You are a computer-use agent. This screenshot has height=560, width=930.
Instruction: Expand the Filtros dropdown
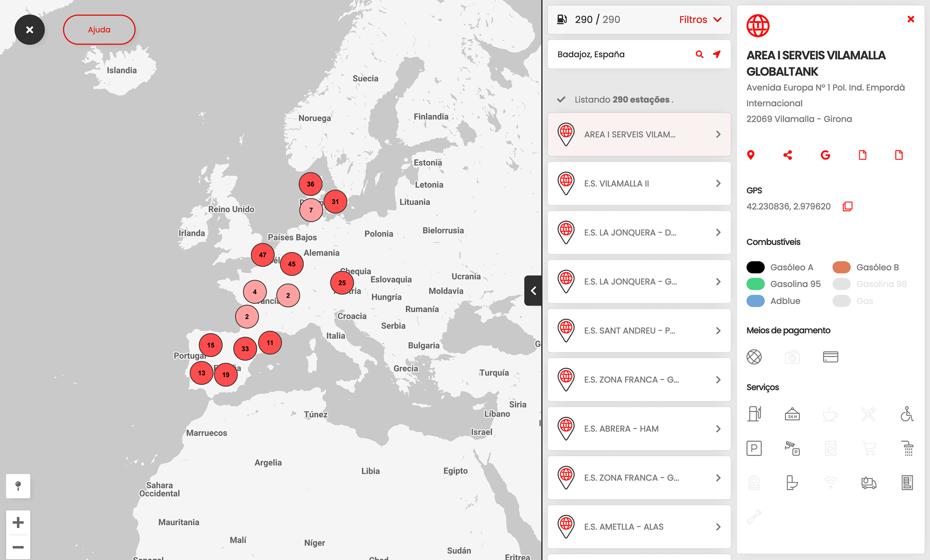pos(700,20)
